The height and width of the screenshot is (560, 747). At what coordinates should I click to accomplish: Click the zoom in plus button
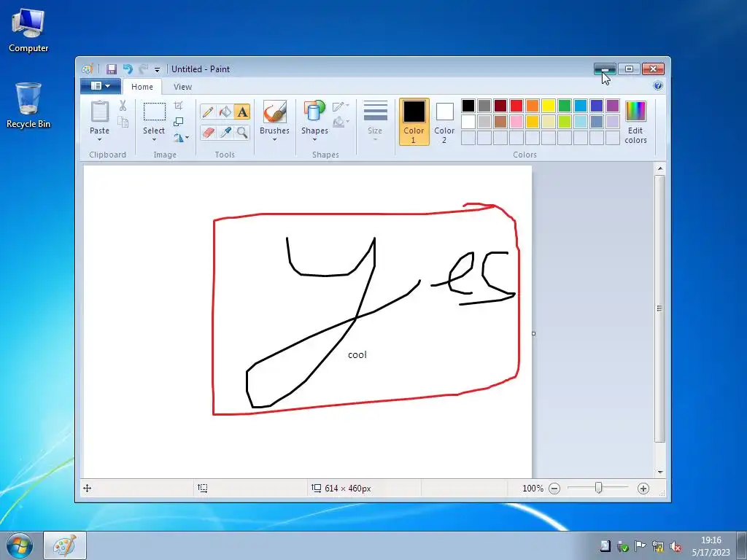pos(643,489)
